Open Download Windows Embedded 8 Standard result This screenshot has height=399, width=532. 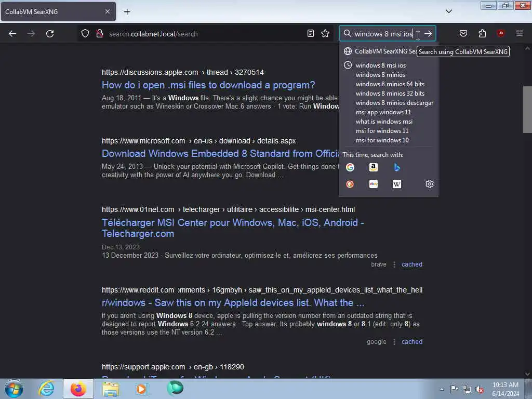[x=220, y=153]
